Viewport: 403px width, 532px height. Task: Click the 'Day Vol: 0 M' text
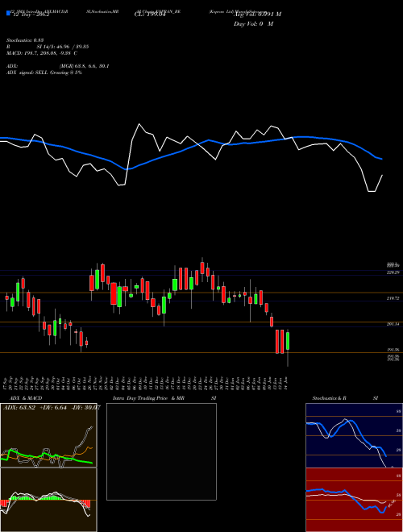pos(253,24)
